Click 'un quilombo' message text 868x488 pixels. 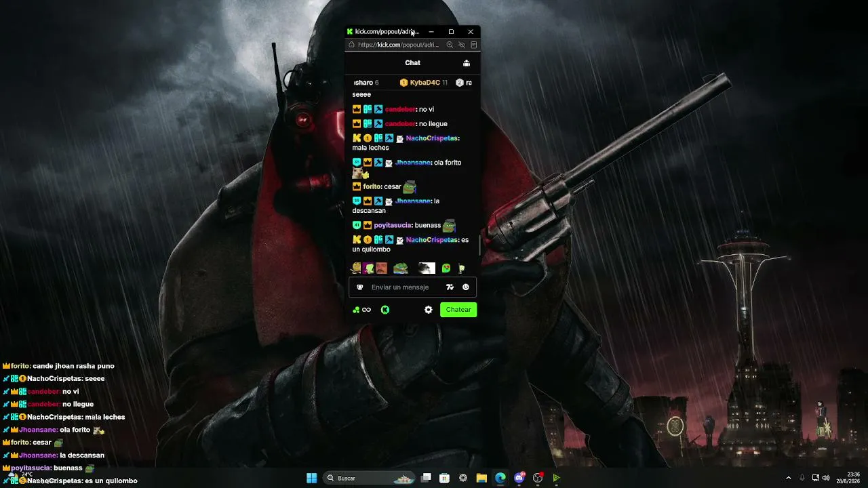372,249
